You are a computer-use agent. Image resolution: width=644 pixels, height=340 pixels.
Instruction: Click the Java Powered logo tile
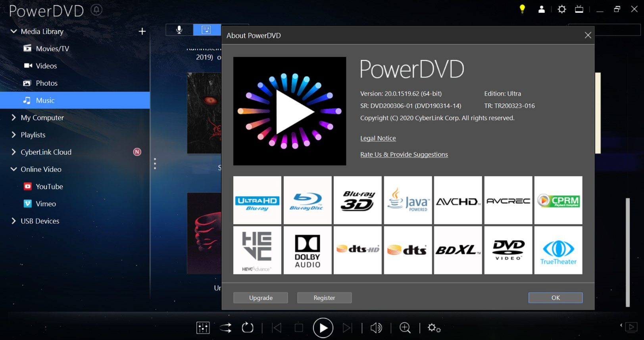click(x=408, y=200)
